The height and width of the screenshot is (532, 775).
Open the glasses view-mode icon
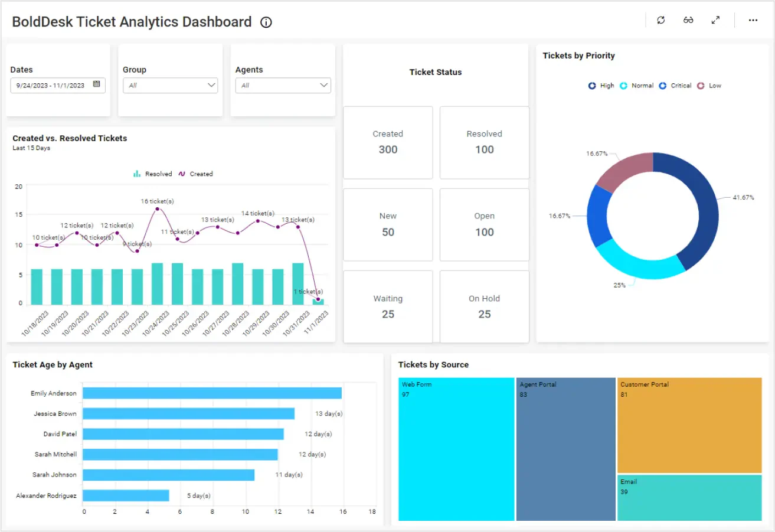pyautogui.click(x=688, y=20)
